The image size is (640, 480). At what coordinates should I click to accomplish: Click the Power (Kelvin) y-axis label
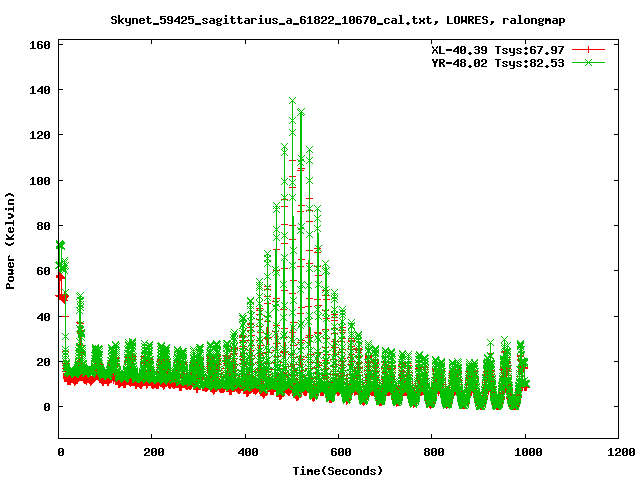[10, 241]
